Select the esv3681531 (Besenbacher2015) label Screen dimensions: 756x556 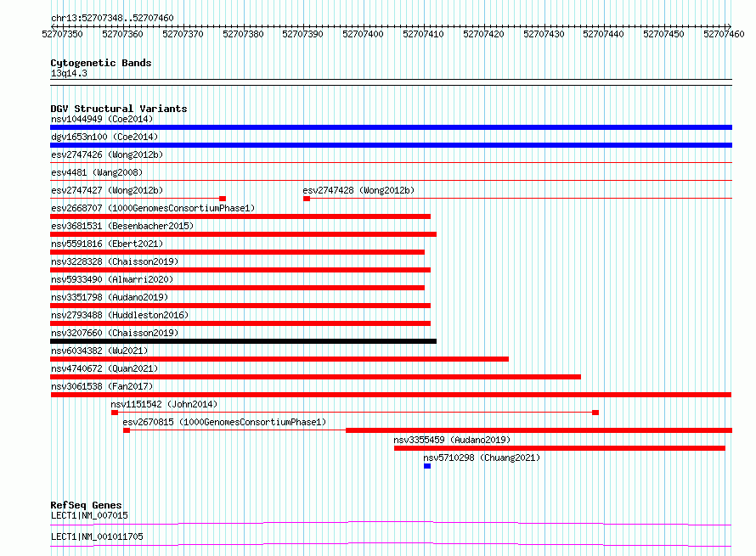pyautogui.click(x=122, y=226)
